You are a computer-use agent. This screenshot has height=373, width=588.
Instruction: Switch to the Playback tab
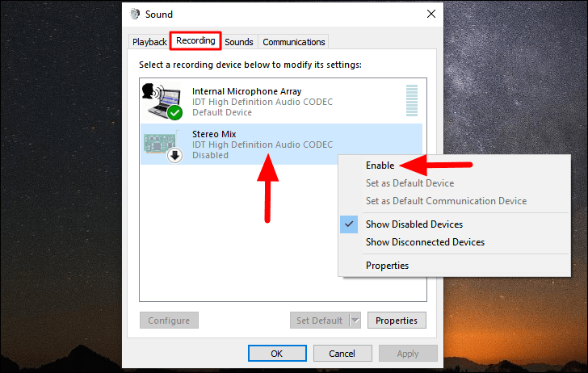tap(149, 42)
